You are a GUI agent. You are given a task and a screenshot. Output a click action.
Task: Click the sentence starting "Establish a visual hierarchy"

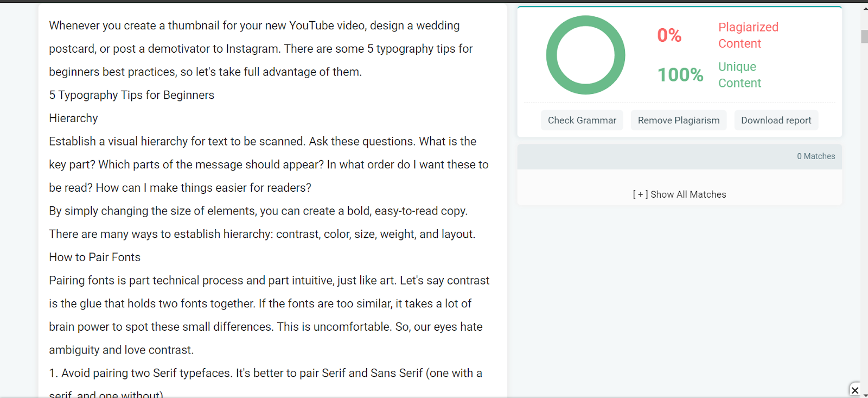177,142
